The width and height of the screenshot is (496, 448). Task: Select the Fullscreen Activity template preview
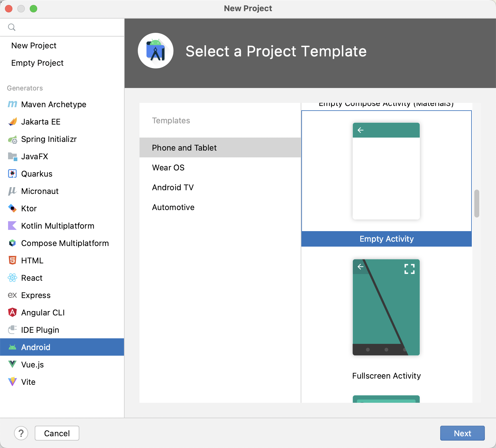click(x=386, y=307)
